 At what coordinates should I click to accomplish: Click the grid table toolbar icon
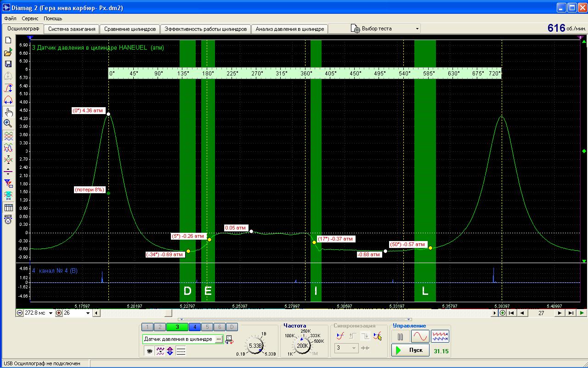8,208
